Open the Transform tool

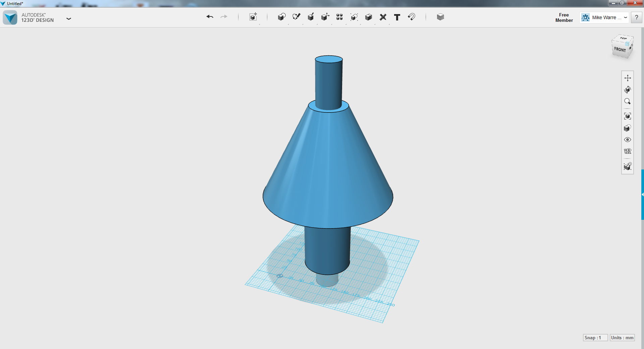(x=253, y=17)
